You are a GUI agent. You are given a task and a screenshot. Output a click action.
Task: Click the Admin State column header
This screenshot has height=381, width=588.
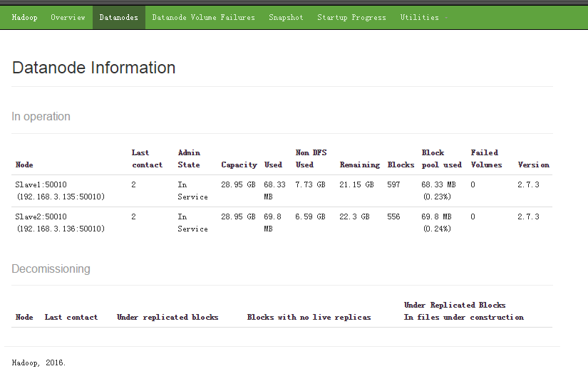click(x=189, y=159)
